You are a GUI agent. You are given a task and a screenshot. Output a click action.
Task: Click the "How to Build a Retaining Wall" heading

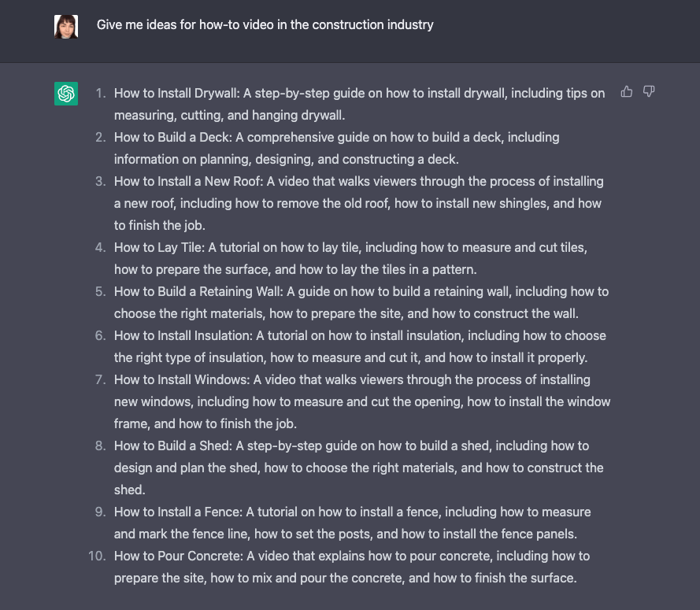click(198, 291)
